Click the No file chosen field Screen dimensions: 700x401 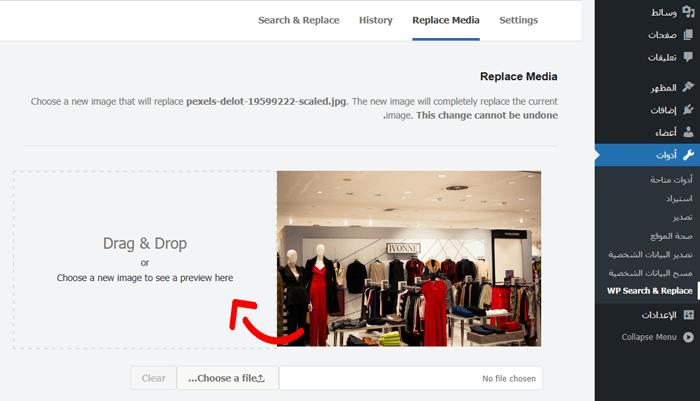pos(410,378)
